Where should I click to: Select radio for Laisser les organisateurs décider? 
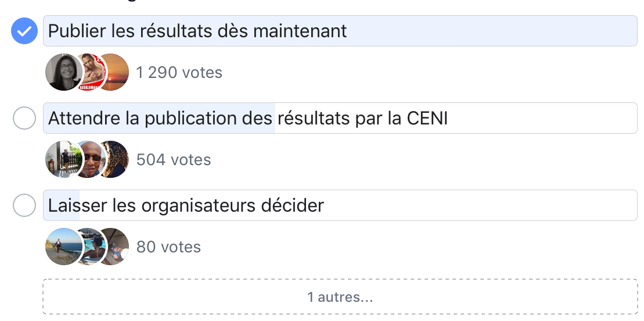point(24,205)
